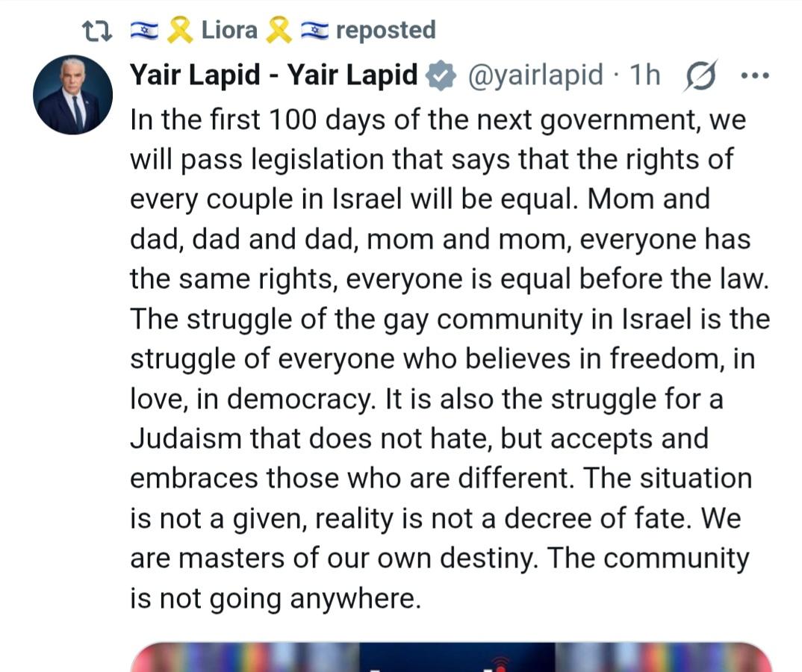Click the yellow ribbon emoji before Liora's name
802x672 pixels.
pyautogui.click(x=180, y=30)
